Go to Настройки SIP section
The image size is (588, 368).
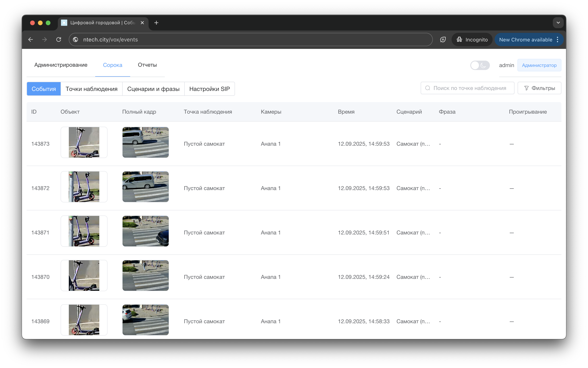click(x=210, y=89)
